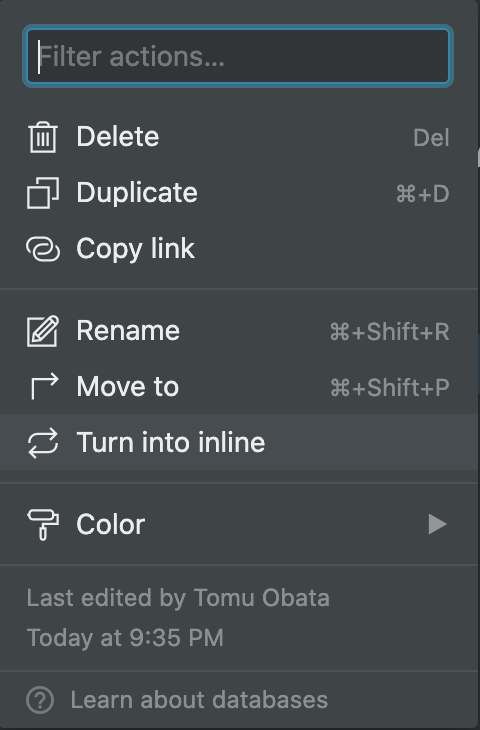Image resolution: width=480 pixels, height=730 pixels.
Task: Choose Duplicate from the menu
Action: pyautogui.click(x=239, y=193)
